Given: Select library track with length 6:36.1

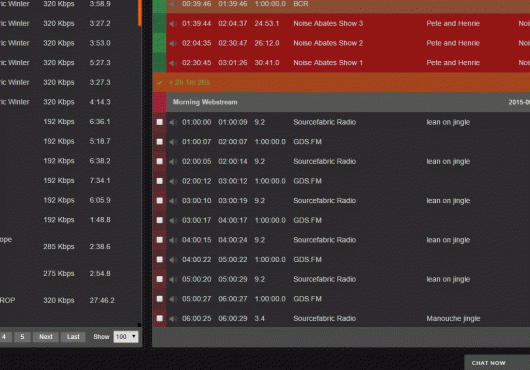Looking at the screenshot, I should [70, 121].
